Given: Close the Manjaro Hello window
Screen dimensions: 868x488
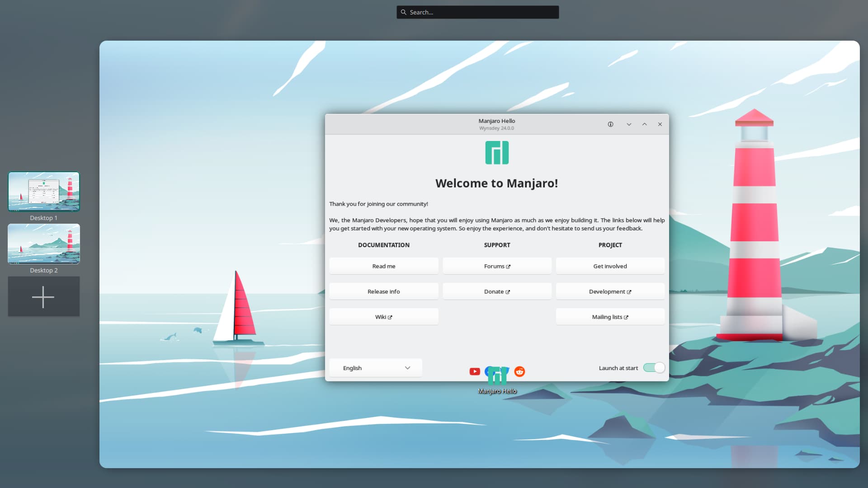Looking at the screenshot, I should pyautogui.click(x=660, y=124).
